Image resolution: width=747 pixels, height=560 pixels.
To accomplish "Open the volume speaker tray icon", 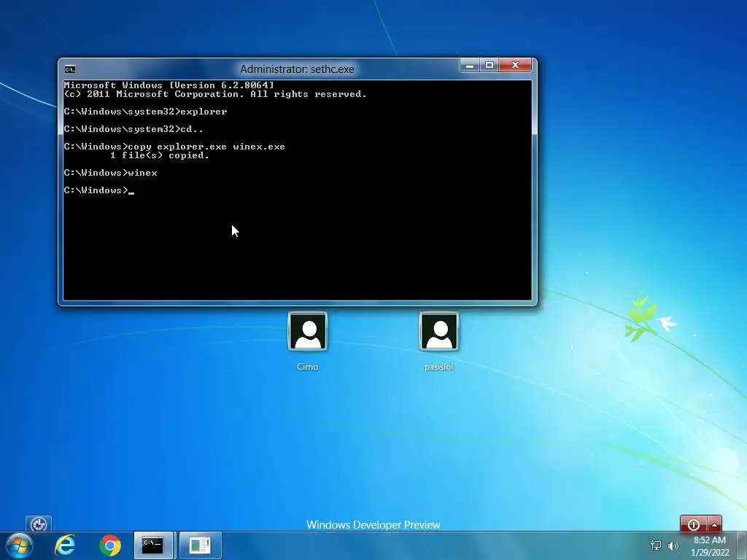I will coord(673,545).
